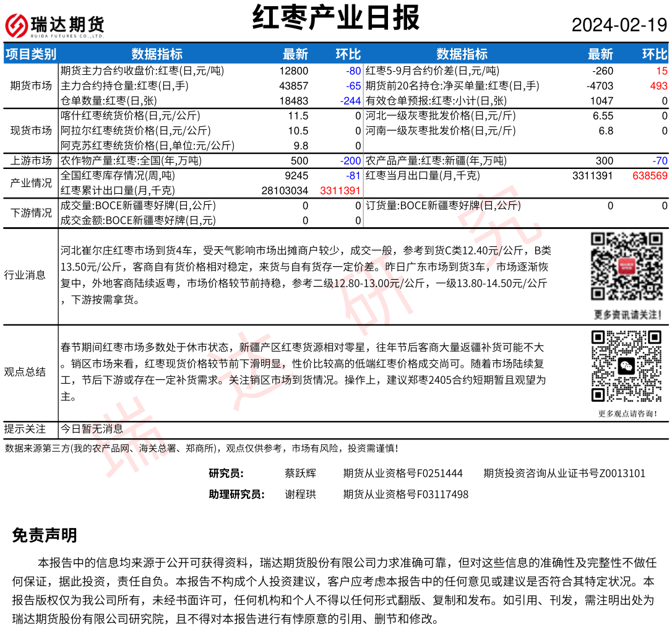Click the 红枣产业日报 report title

(x=336, y=18)
